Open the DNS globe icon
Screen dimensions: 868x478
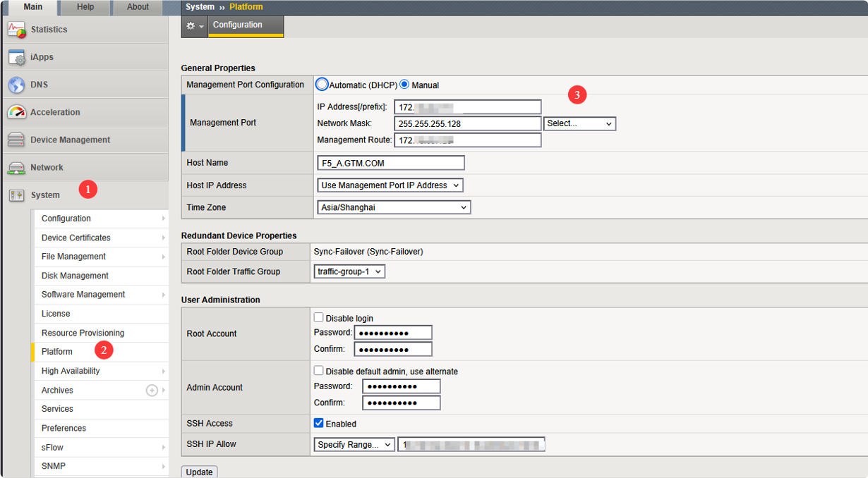click(16, 85)
